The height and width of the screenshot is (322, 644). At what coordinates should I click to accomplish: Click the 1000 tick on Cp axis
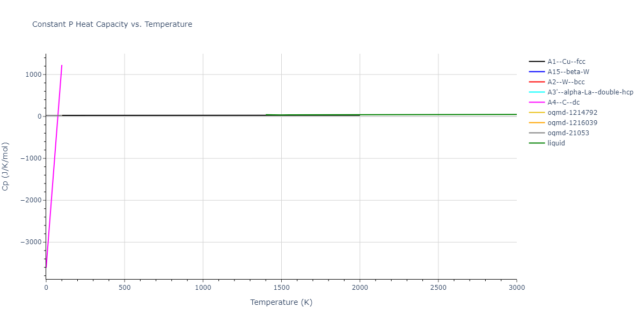[x=33, y=75]
